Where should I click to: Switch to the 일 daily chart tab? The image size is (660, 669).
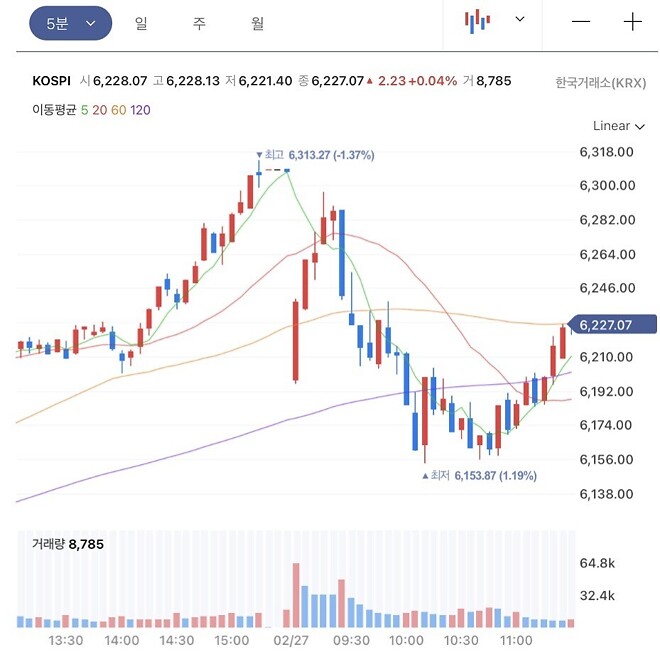click(x=141, y=23)
